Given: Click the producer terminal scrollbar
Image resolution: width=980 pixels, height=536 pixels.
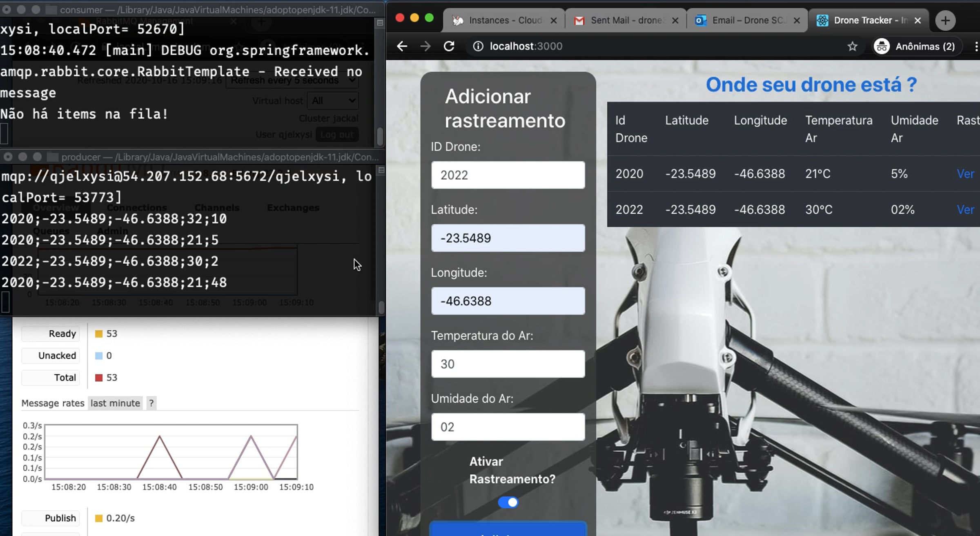Looking at the screenshot, I should (381, 307).
